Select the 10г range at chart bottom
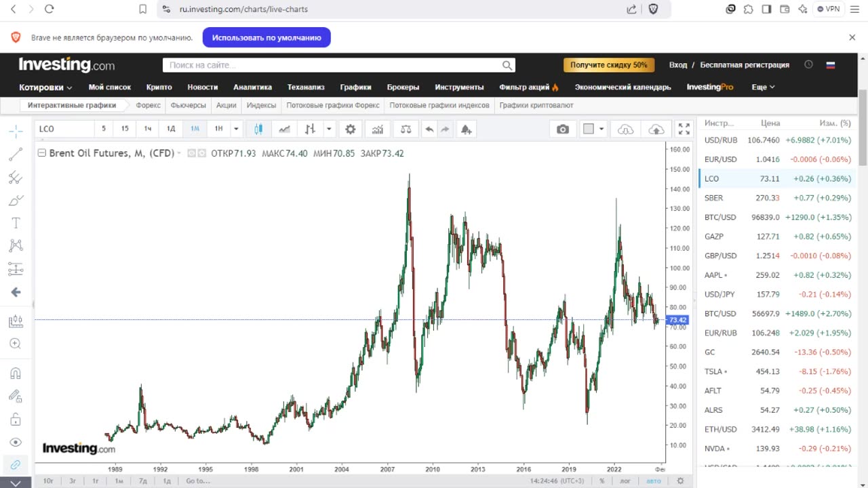This screenshot has height=488, width=868. pos(48,481)
